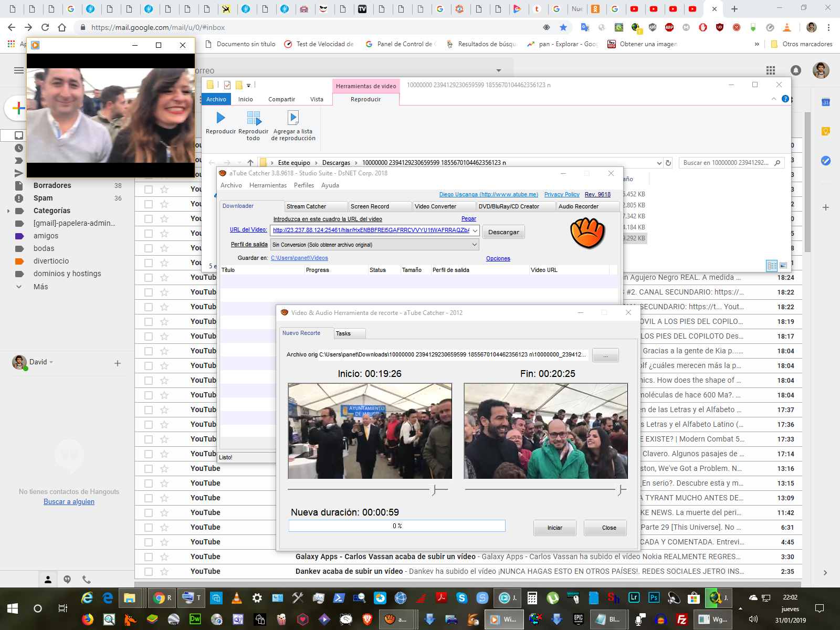Screen dimensions: 840x630
Task: Open the Perfil de salida dropdown
Action: pyautogui.click(x=475, y=245)
